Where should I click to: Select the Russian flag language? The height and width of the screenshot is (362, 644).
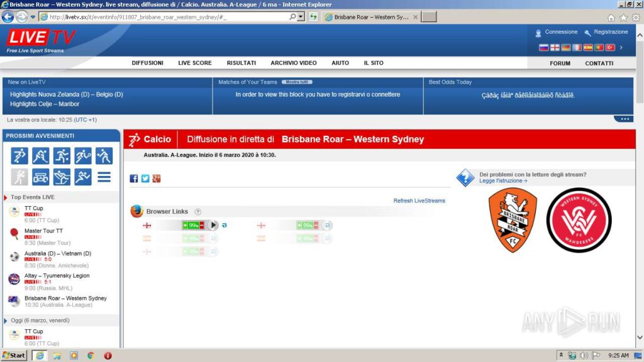coord(543,48)
